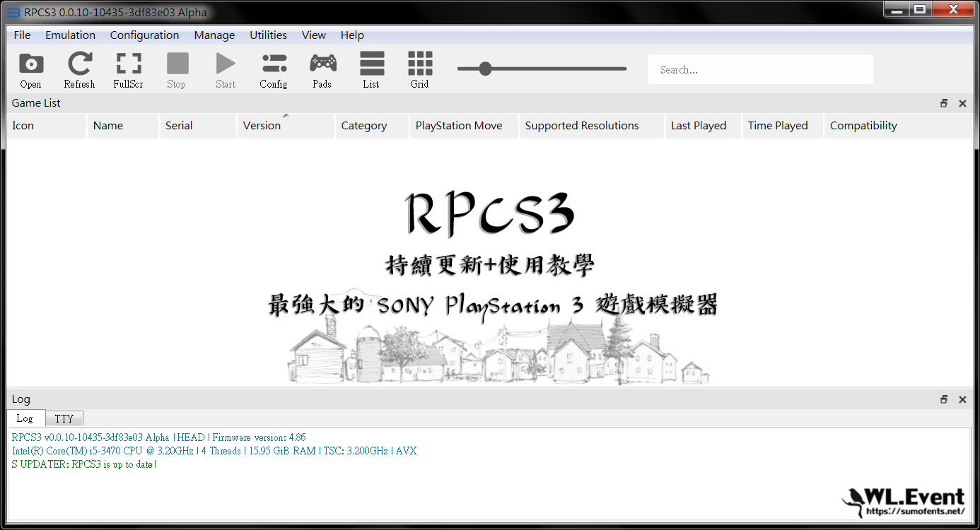Open the Utilities menu

tap(268, 35)
